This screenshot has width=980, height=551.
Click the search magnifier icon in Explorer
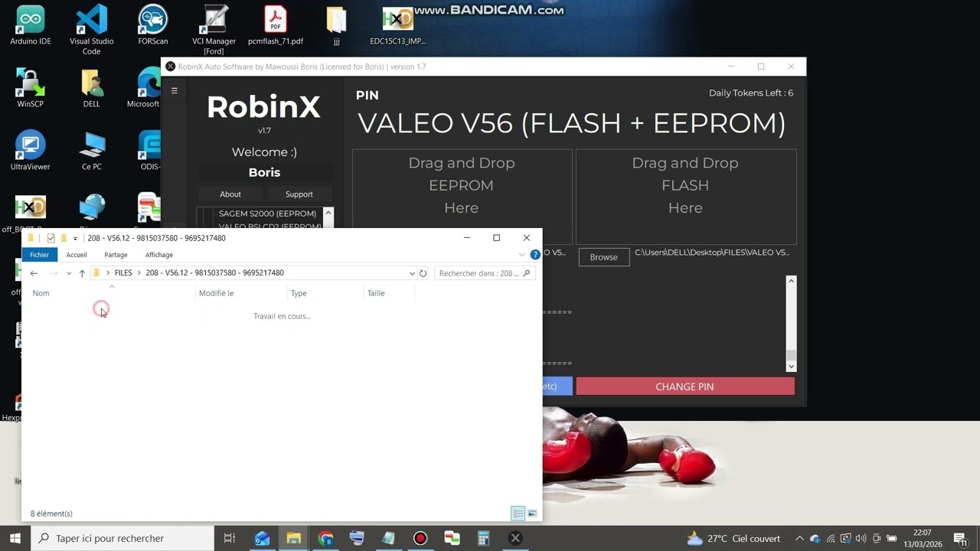point(527,273)
